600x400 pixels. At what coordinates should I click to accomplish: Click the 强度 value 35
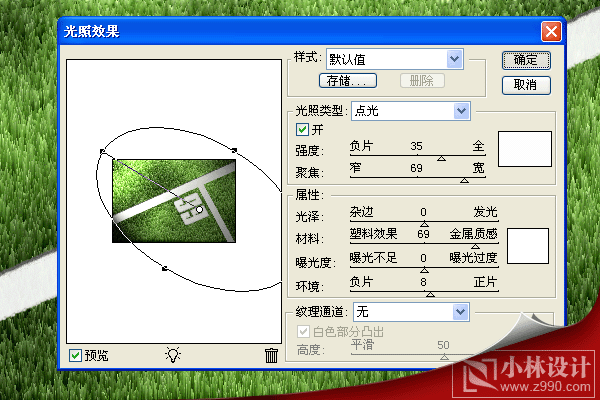coord(416,146)
